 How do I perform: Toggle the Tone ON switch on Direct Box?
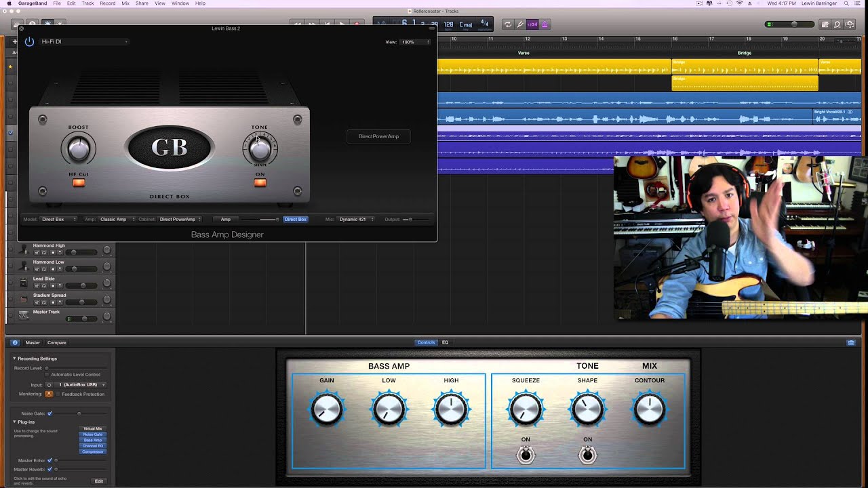[260, 182]
